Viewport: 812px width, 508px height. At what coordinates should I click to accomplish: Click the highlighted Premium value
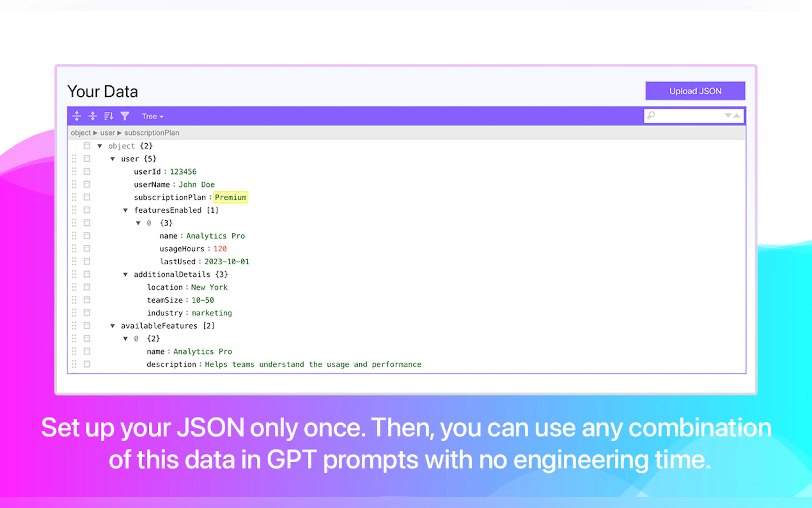(230, 197)
